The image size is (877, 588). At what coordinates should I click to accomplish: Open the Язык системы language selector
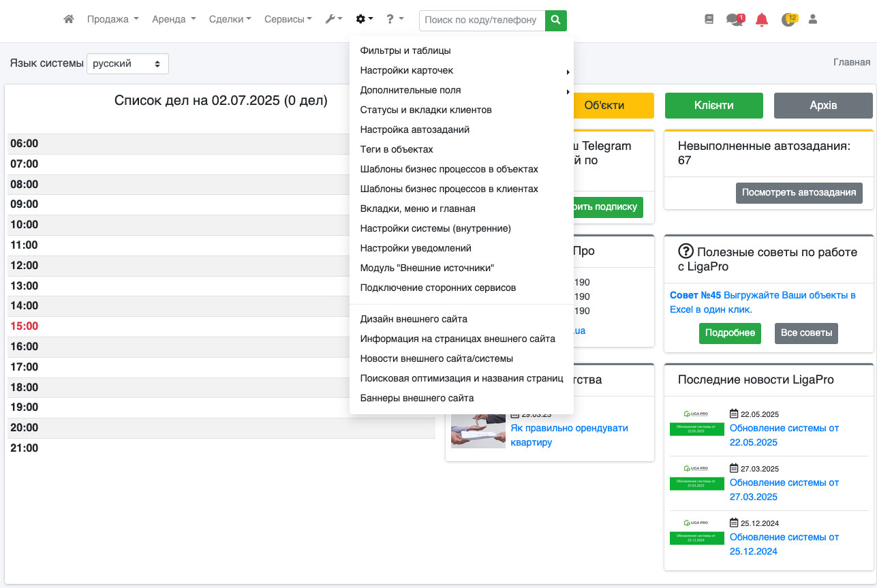[x=127, y=63]
